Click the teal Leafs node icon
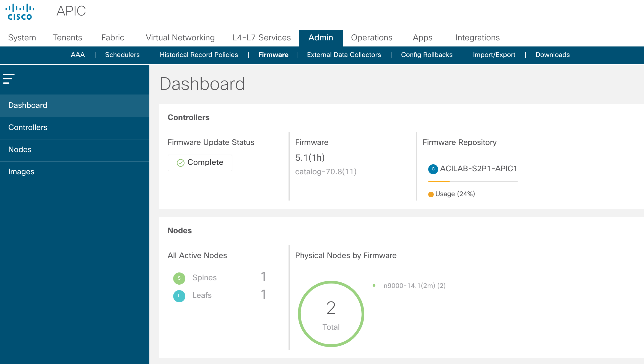 (179, 296)
